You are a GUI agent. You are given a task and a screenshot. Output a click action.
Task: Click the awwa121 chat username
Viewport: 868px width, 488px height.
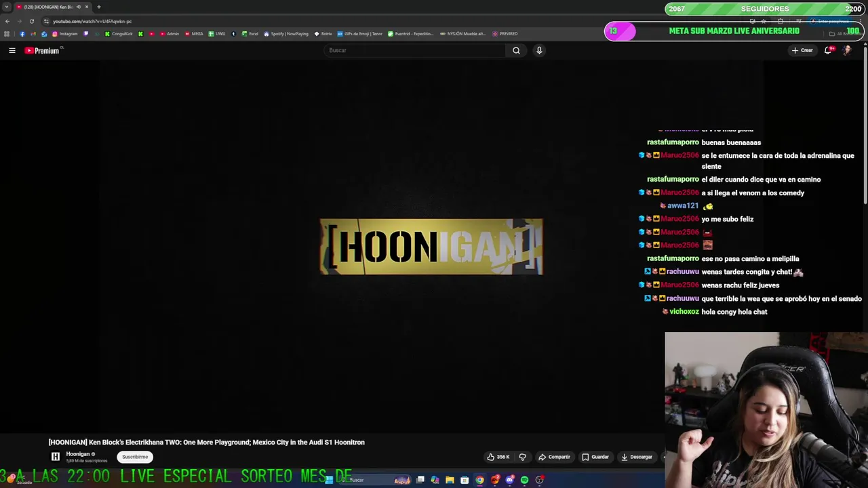[x=683, y=206]
